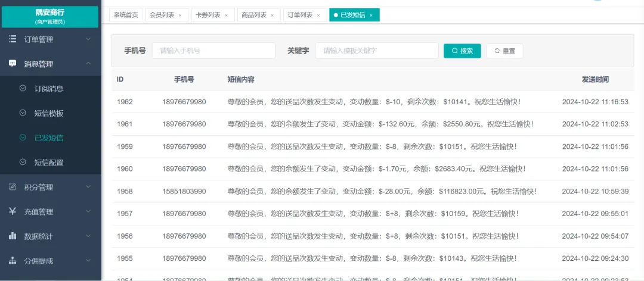Open 订阅消息 submenu item
The width and height of the screenshot is (644, 281).
coord(49,89)
